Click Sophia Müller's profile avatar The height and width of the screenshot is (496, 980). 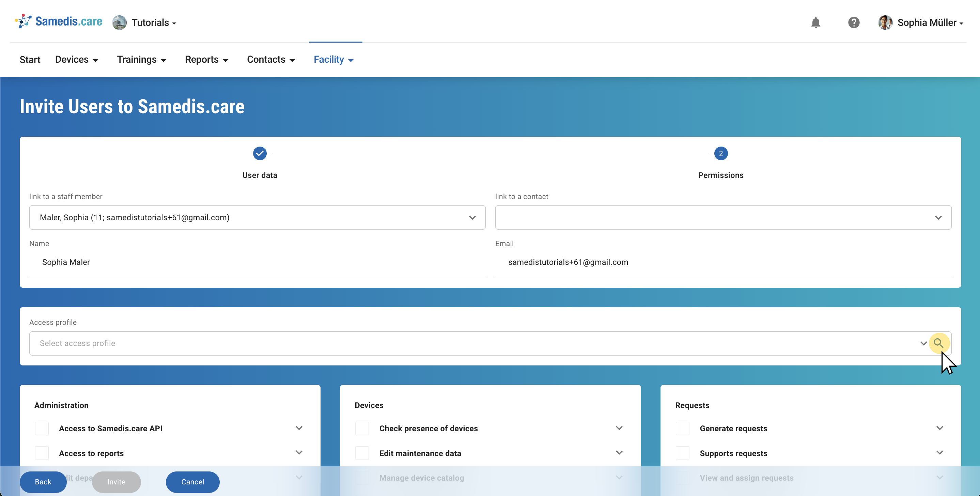coord(885,22)
